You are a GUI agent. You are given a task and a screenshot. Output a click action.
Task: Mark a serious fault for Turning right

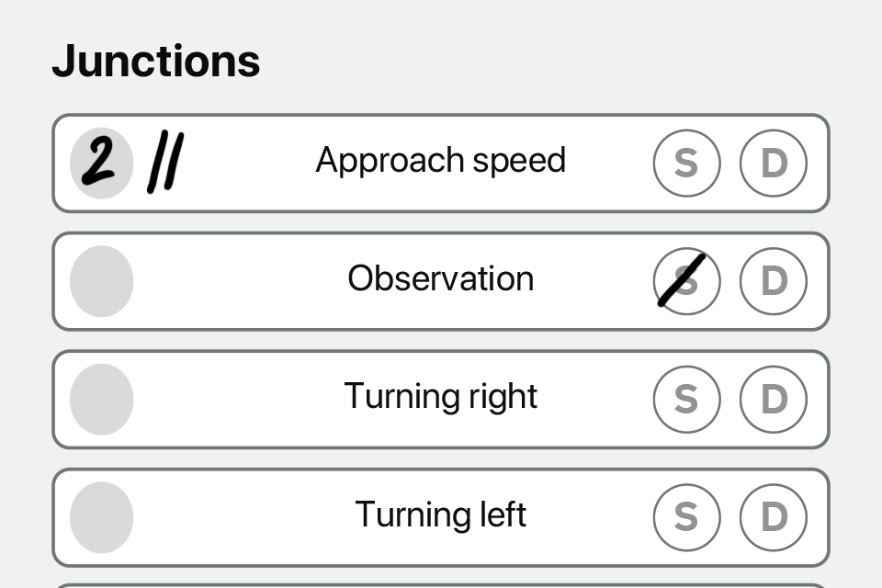[x=687, y=400]
